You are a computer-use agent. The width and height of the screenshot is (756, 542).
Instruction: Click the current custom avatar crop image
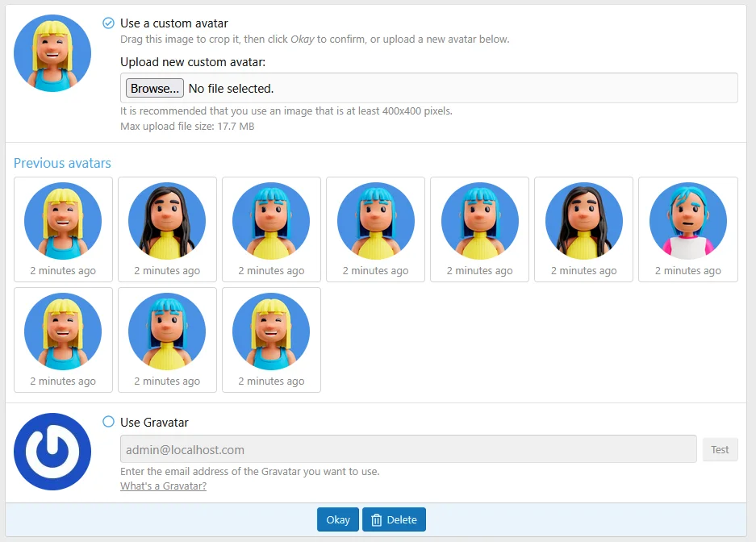[x=52, y=53]
